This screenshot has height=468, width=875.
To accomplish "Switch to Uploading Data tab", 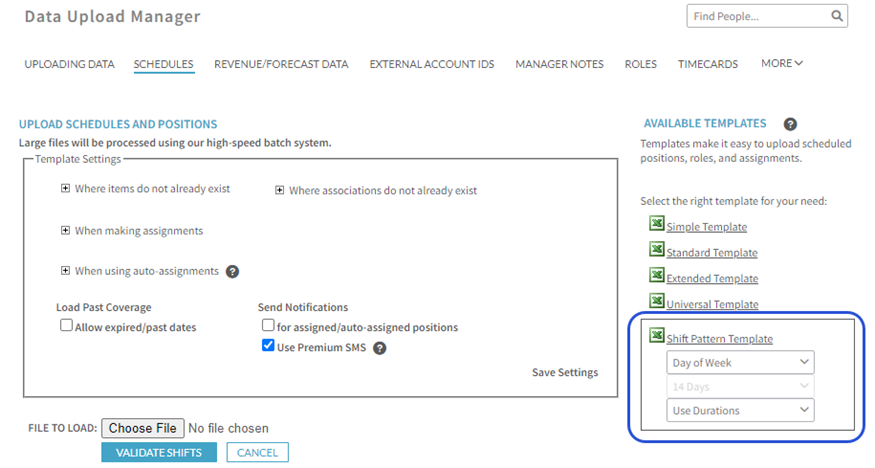I will [x=69, y=64].
